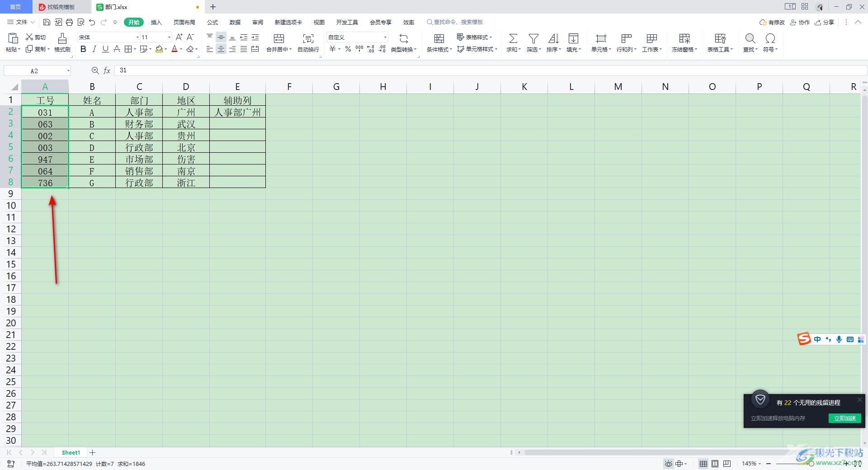This screenshot has width=868, height=470.
Task: Toggle Bold formatting
Action: click(x=83, y=49)
